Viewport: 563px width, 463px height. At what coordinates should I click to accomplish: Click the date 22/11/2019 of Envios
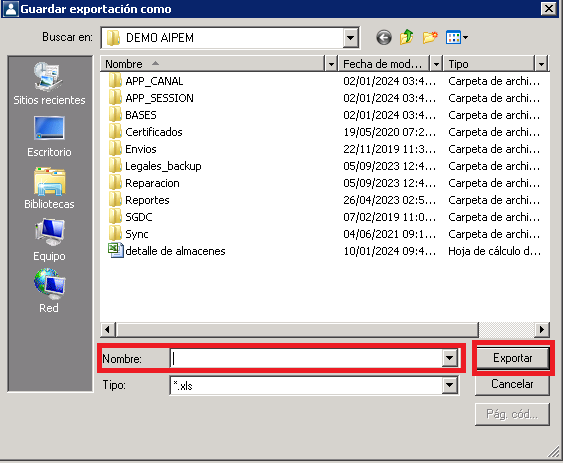pyautogui.click(x=389, y=149)
